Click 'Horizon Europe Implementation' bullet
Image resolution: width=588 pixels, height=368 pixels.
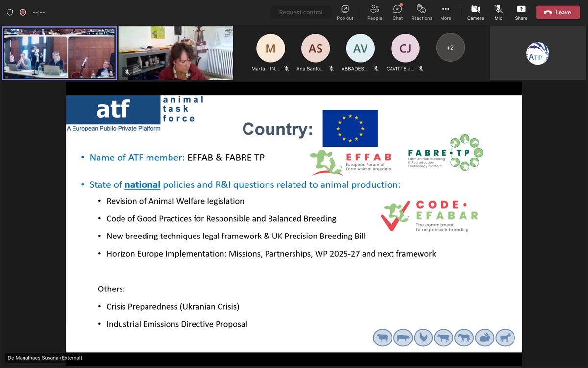coord(271,254)
